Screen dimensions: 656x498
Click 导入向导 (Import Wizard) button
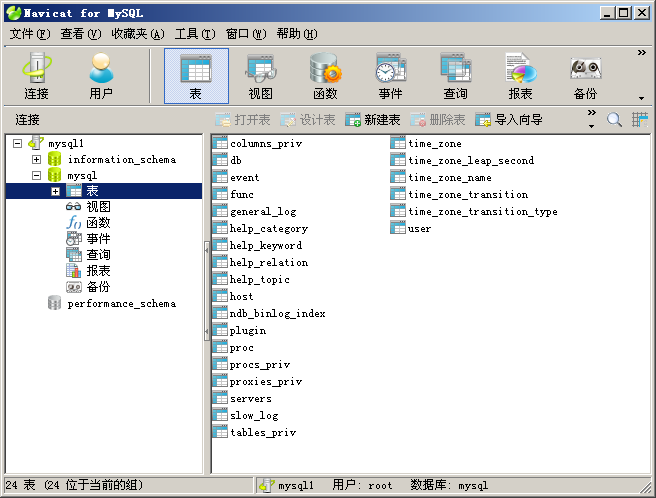509,120
